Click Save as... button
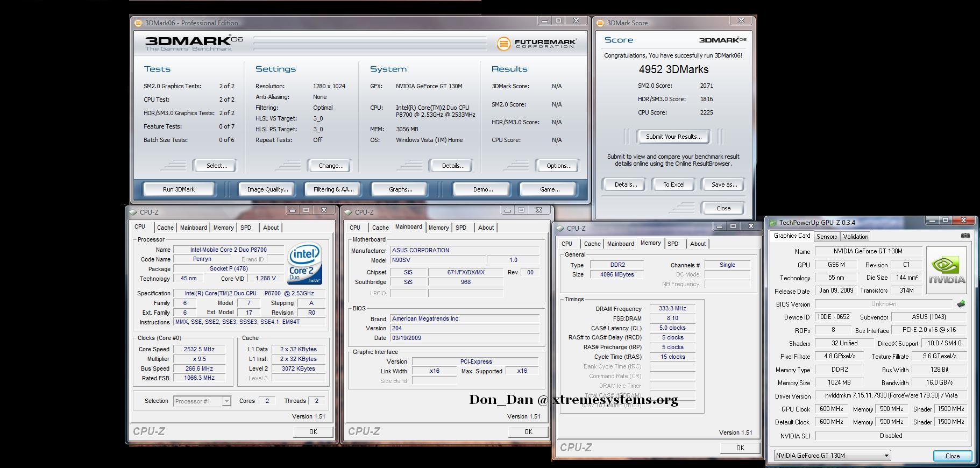 click(x=724, y=185)
